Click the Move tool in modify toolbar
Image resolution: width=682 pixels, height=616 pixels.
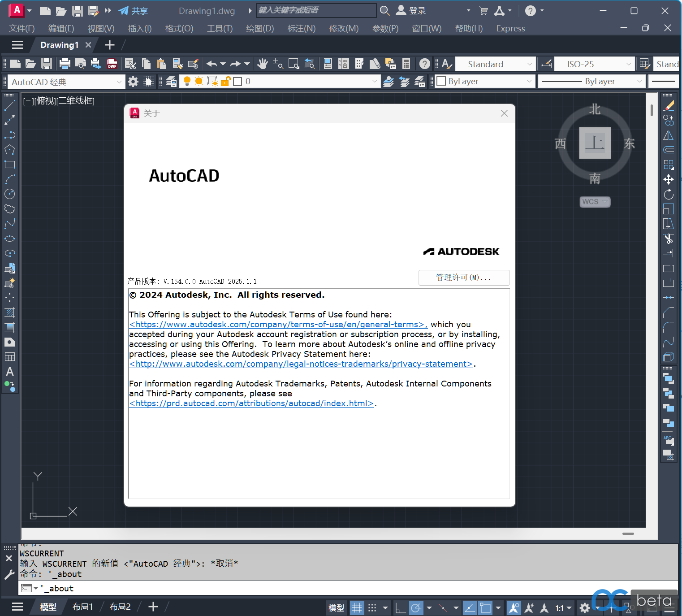click(x=669, y=179)
